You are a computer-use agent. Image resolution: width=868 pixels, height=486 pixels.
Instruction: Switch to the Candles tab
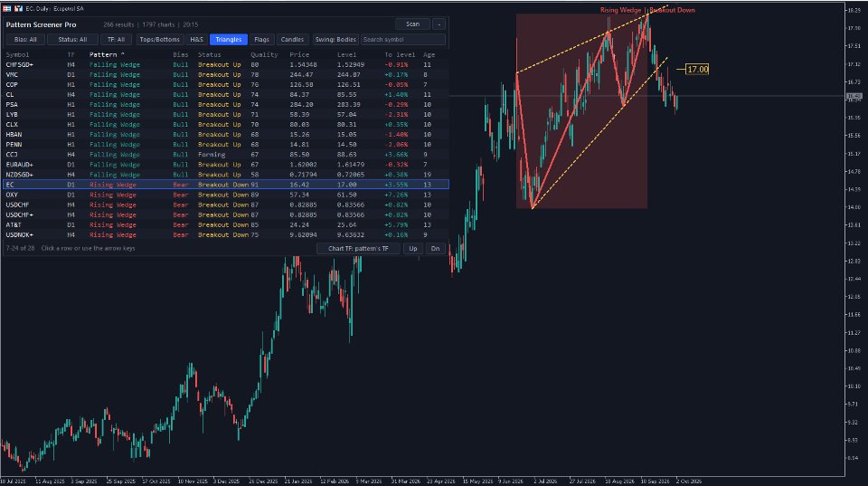click(x=292, y=39)
